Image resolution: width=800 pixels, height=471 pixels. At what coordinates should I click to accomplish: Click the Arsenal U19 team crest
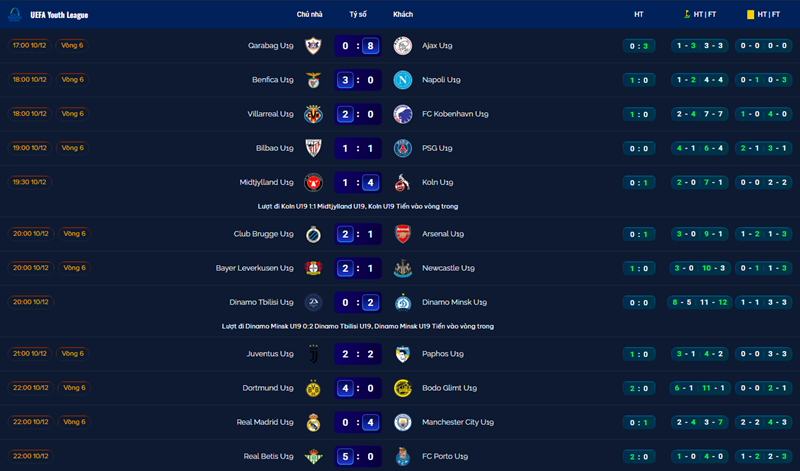point(402,234)
